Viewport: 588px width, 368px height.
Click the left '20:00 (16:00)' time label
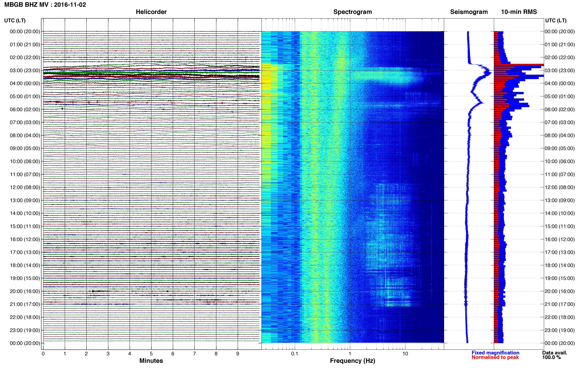click(25, 291)
